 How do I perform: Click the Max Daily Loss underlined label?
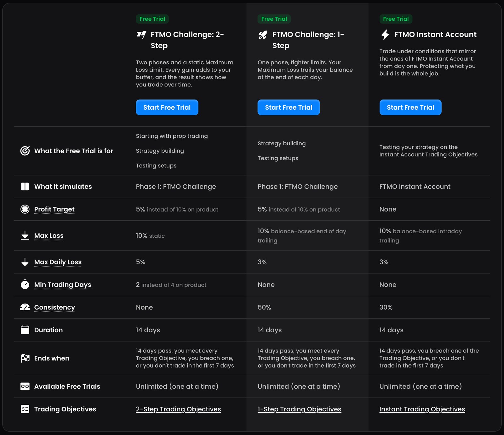(x=58, y=262)
